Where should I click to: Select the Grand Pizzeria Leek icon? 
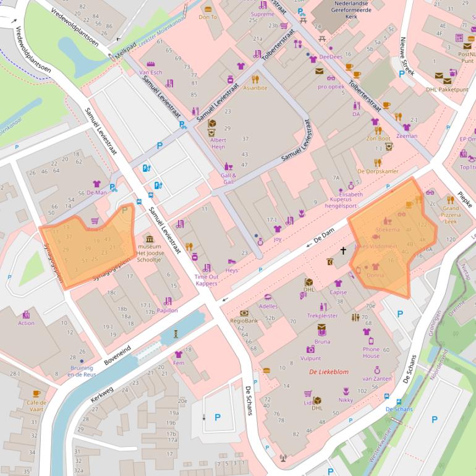click(449, 199)
